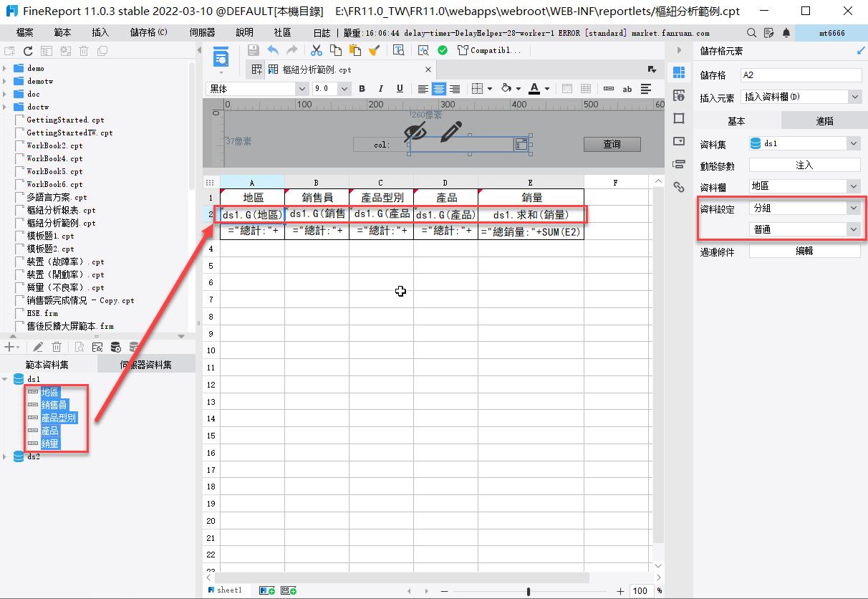Select the sheet1 tab

pos(225,590)
